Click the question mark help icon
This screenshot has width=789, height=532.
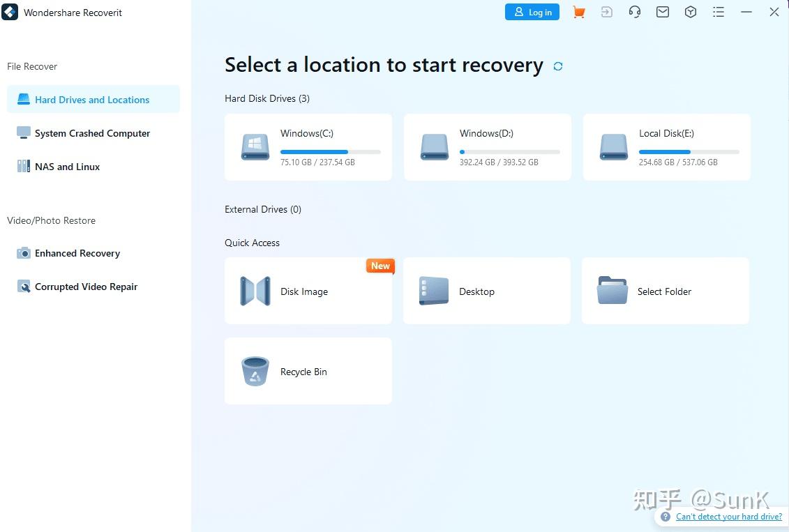coord(666,517)
